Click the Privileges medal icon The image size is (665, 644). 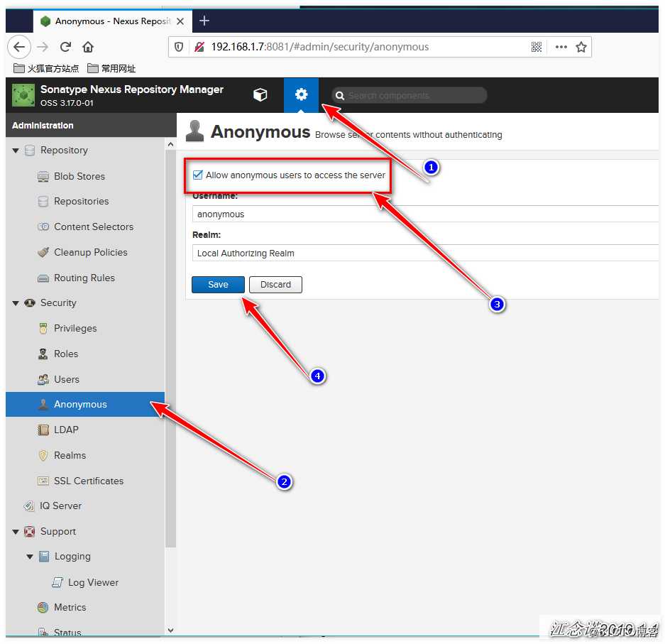pos(43,329)
